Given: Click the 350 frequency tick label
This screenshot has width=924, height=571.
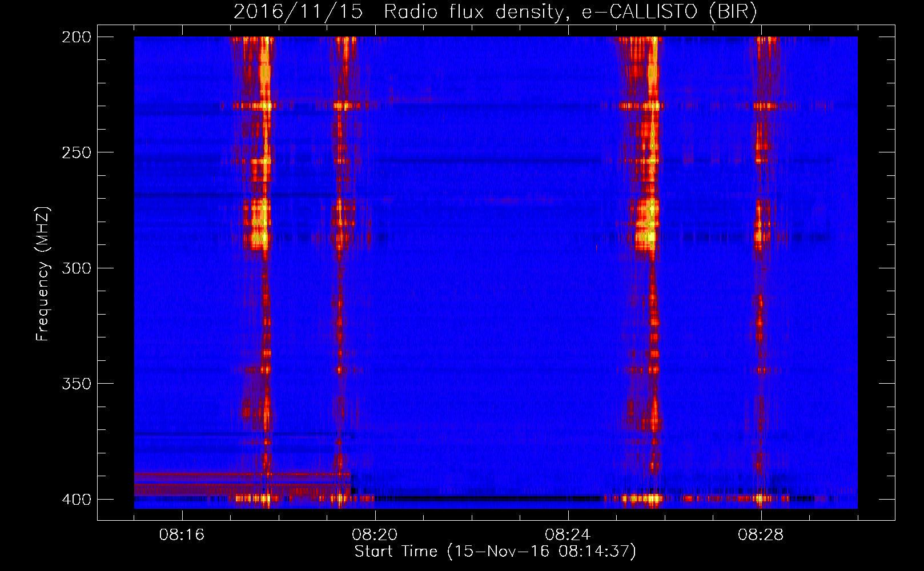Looking at the screenshot, I should click(77, 383).
